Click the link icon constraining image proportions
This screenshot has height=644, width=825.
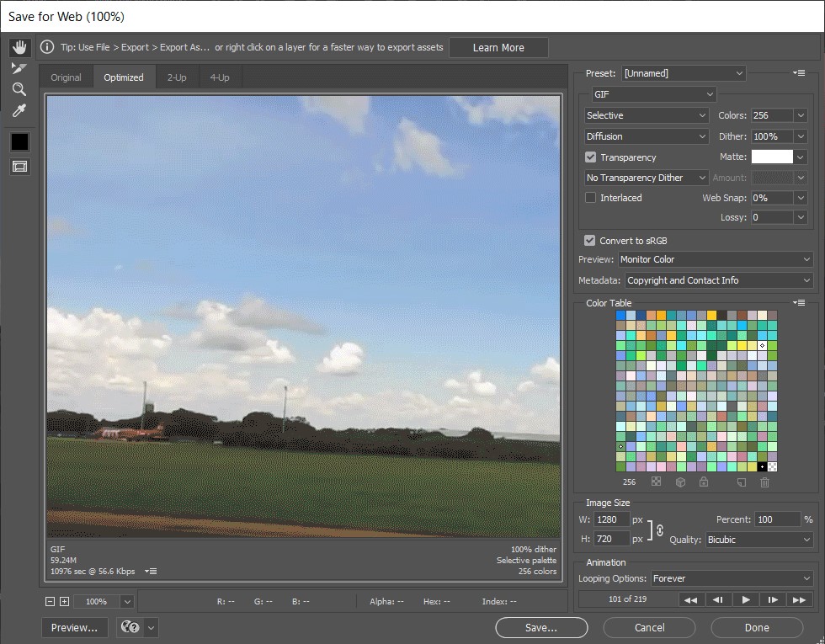tap(660, 530)
